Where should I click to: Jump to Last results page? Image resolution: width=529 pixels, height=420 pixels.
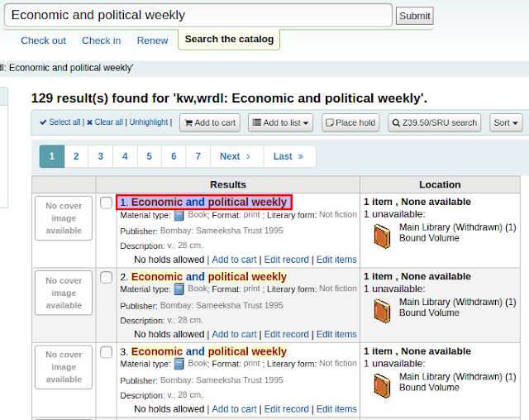[288, 156]
